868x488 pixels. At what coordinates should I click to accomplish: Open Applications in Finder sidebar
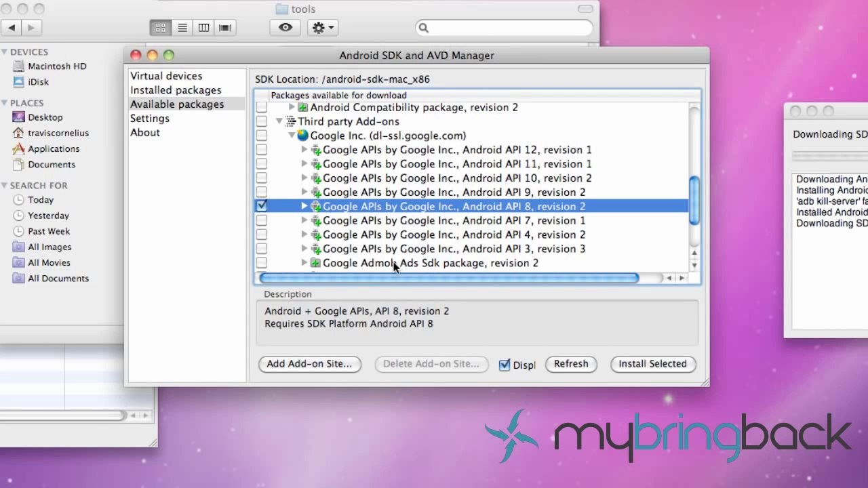click(54, 148)
